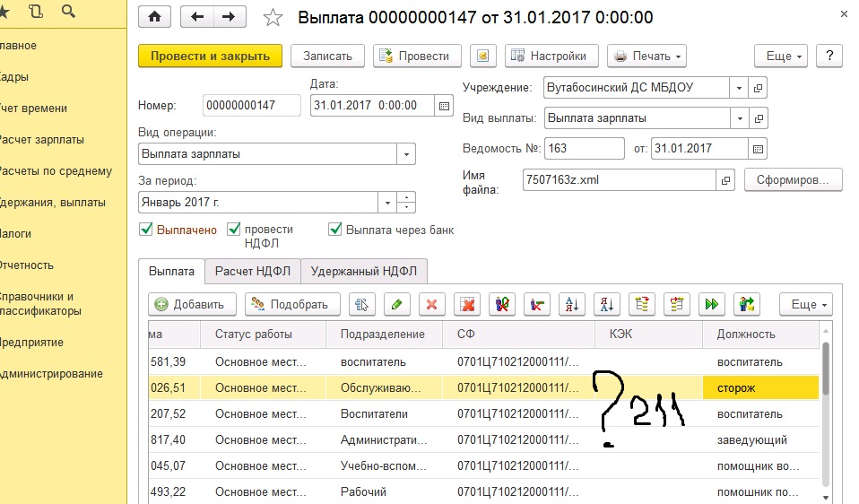Click the green pencil edit row icon

pos(395,304)
